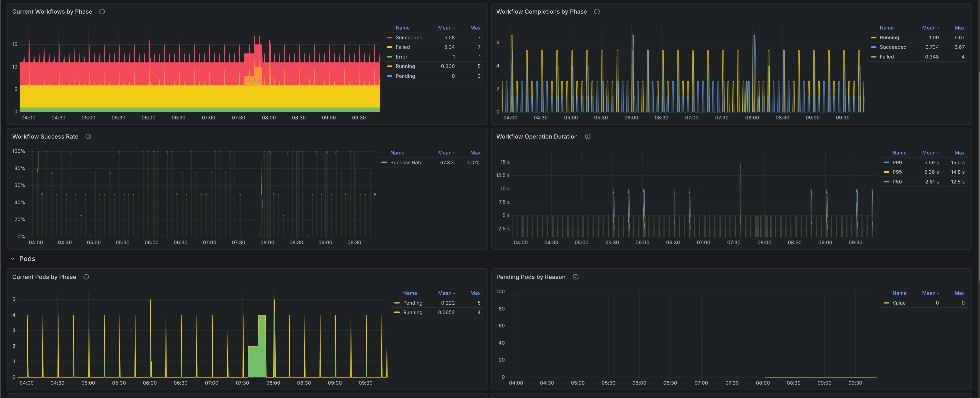
Task: Click the info icon beside Current Pods by Phase
Action: coord(86,277)
